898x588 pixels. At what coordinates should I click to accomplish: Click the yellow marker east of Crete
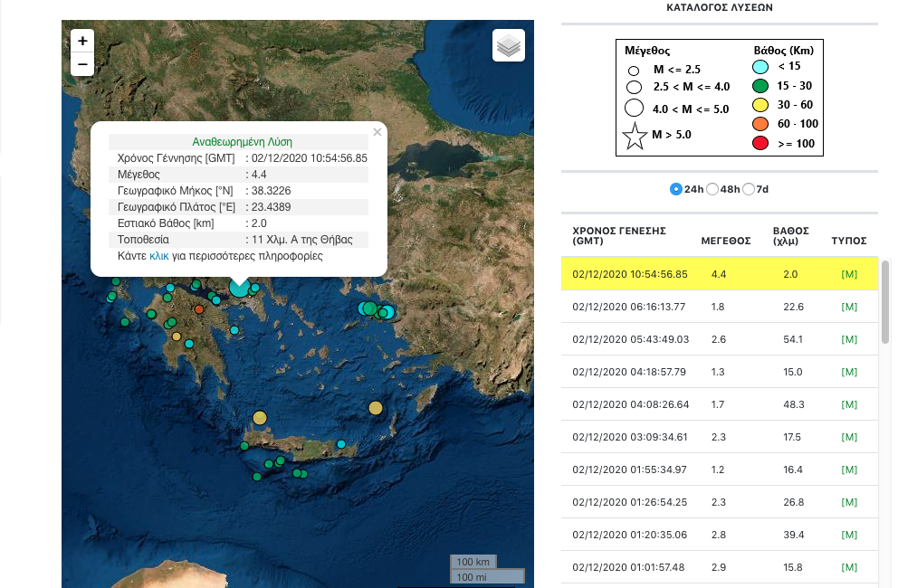376,408
